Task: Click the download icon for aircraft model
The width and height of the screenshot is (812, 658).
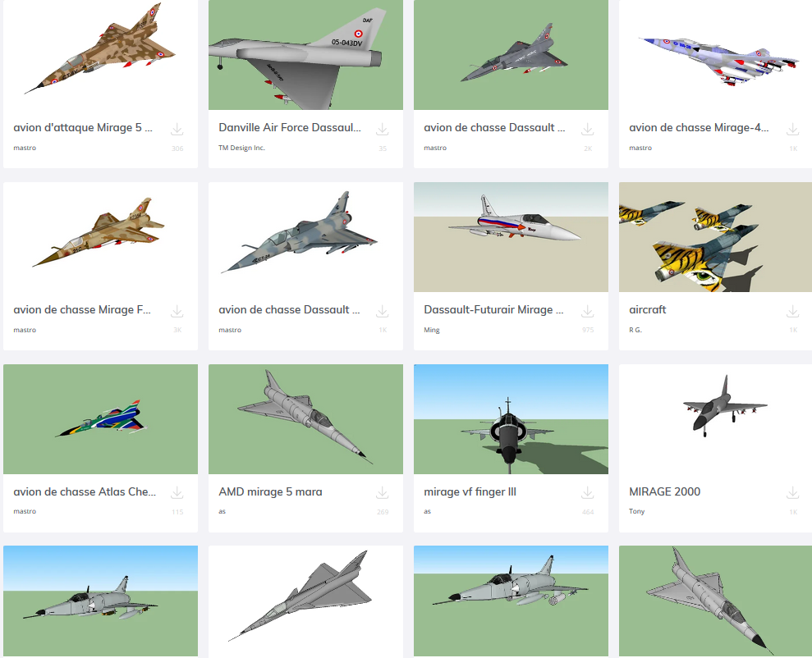Action: [x=792, y=312]
